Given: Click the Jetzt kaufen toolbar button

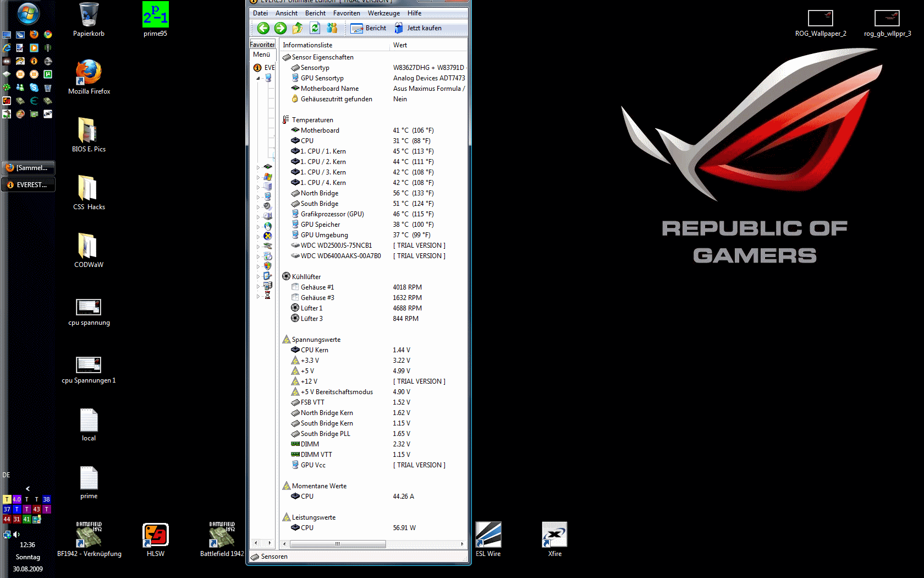Looking at the screenshot, I should (418, 28).
